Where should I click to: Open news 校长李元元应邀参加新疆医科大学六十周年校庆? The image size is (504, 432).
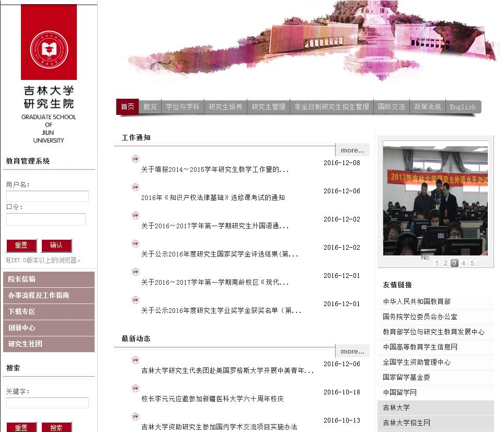coord(212,399)
